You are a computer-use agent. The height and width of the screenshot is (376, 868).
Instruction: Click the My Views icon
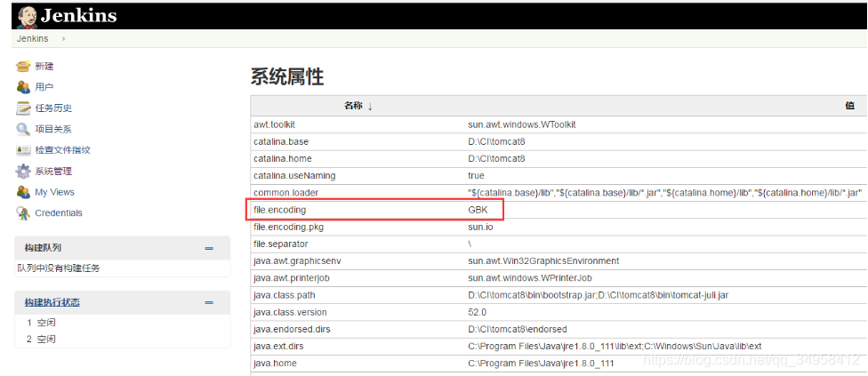(23, 192)
